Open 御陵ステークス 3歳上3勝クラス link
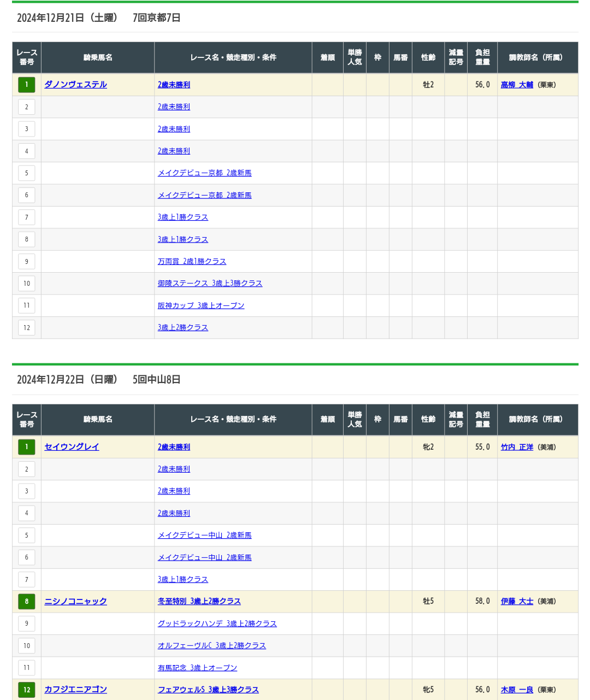The width and height of the screenshot is (590, 700). 210,283
